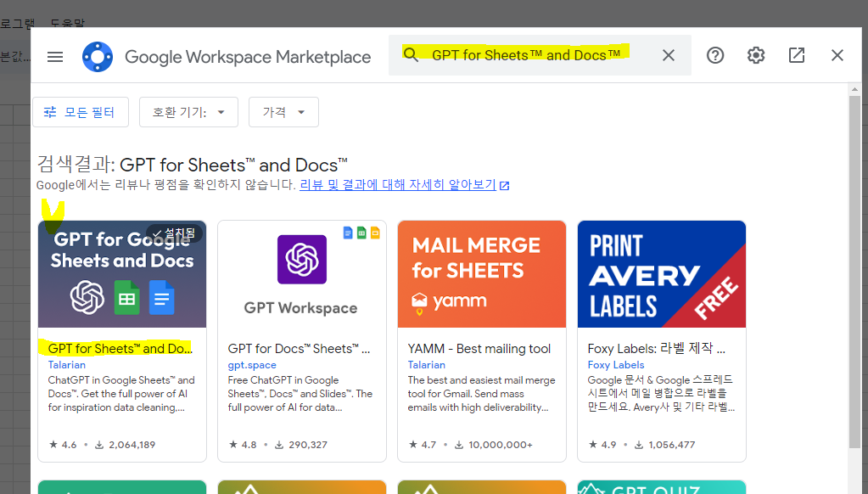The width and height of the screenshot is (868, 494).
Task: Open the Marketplace in a new window
Action: 796,55
